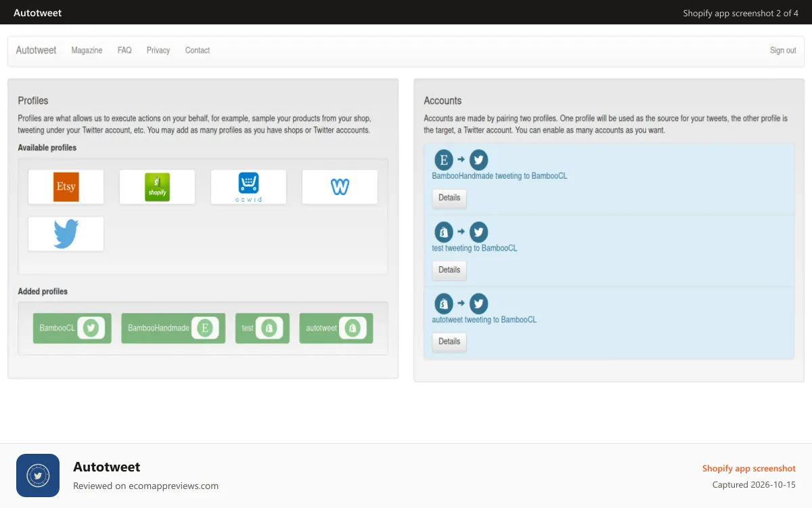Click Shopify source icon for test account

(x=444, y=232)
